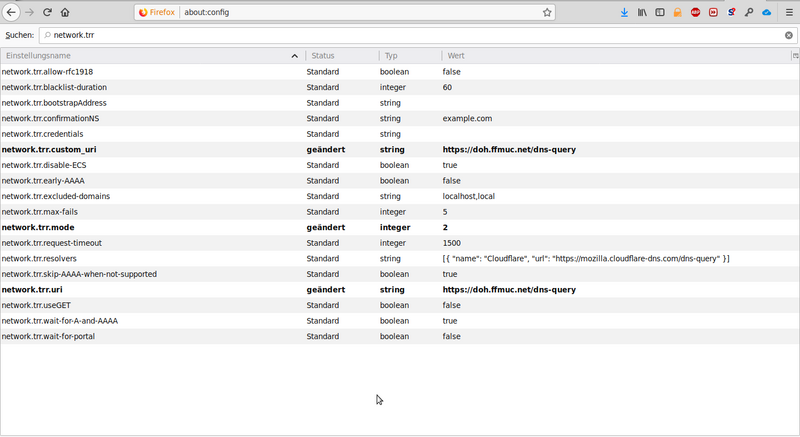800x437 pixels.
Task: Sort preferences by the Status column
Action: click(x=340, y=56)
